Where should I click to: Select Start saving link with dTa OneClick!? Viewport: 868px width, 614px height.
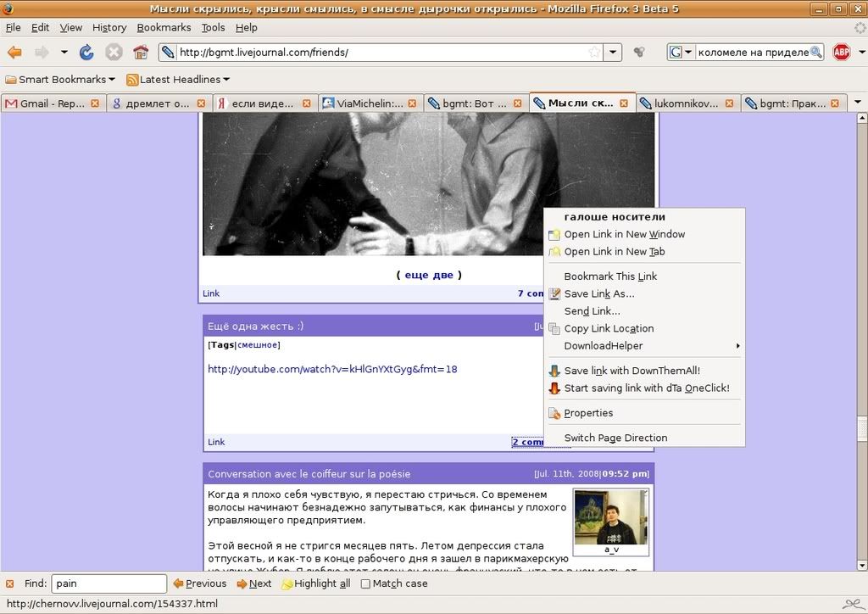(644, 388)
